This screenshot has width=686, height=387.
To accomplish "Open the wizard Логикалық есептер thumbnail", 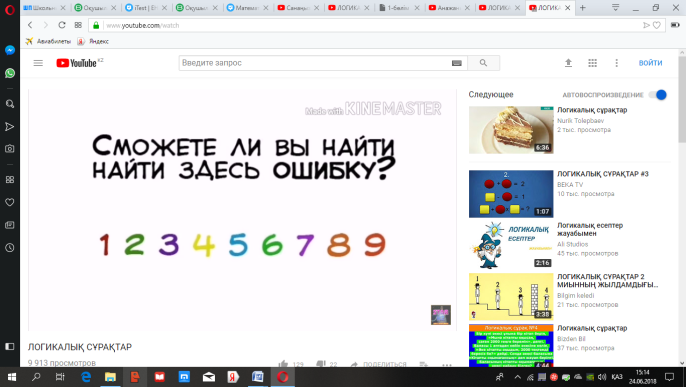I will [x=511, y=245].
